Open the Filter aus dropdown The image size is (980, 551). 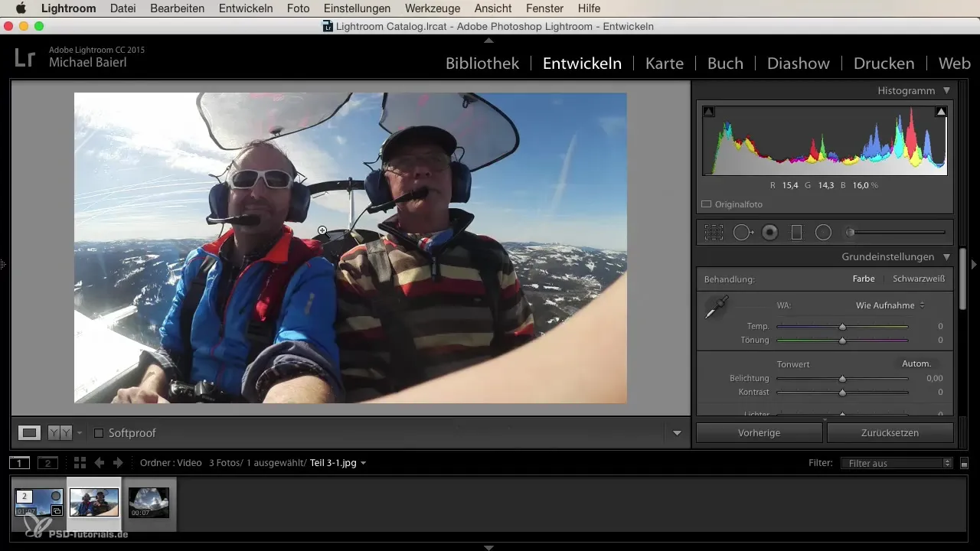896,463
